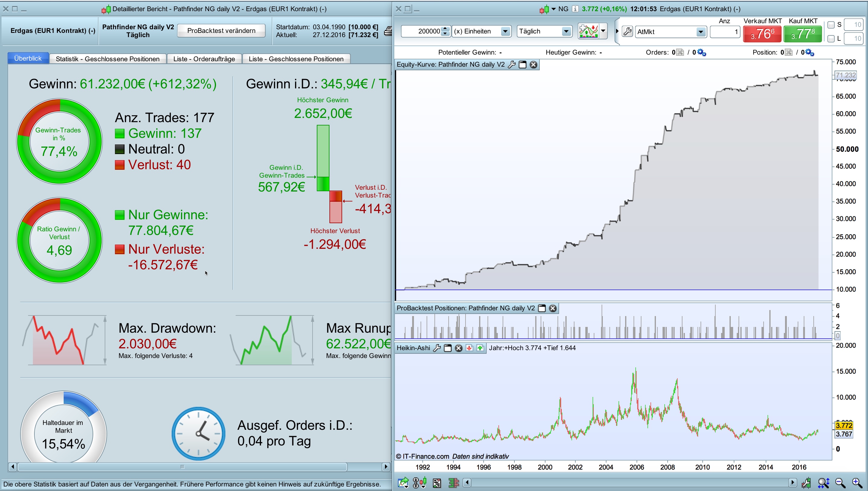The height and width of the screenshot is (491, 868).
Task: Enable the L checkbox
Action: [x=831, y=38]
